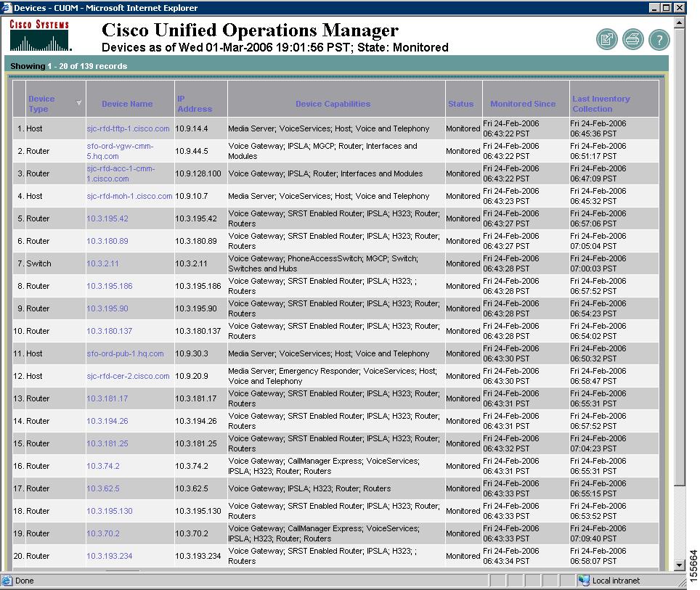Open device name link 10.3.181.17

click(107, 398)
